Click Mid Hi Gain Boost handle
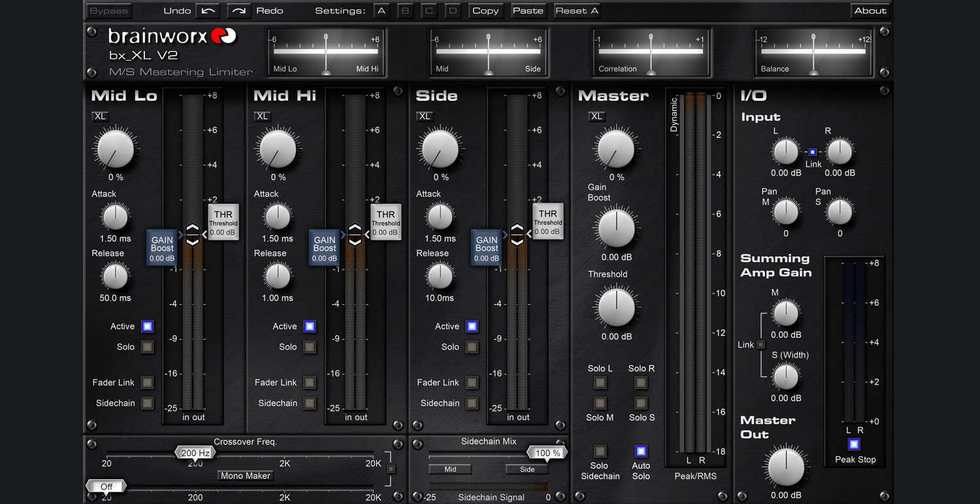 pyautogui.click(x=324, y=247)
